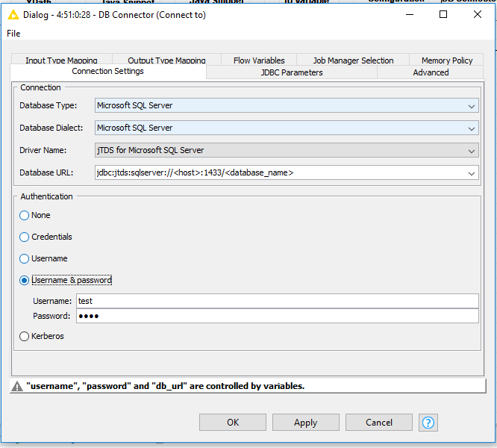
Task: Select the Username authentication option
Action: tap(43, 258)
